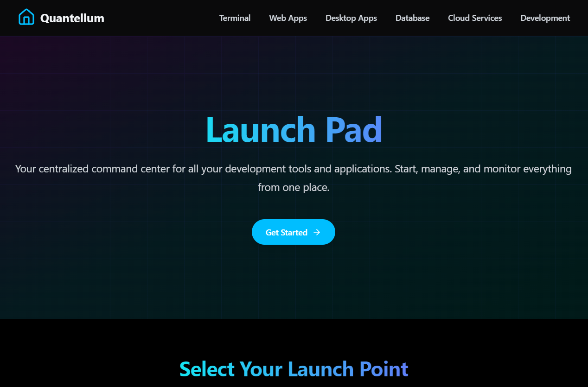Click the word Launch in hero title
This screenshot has height=387, width=588.
pos(261,129)
